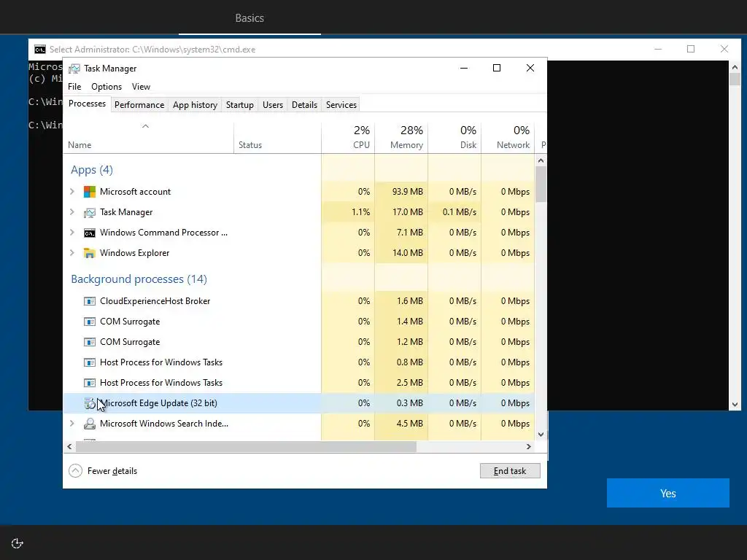
Task: Click the Microsoft Edge Update process icon
Action: coord(90,403)
